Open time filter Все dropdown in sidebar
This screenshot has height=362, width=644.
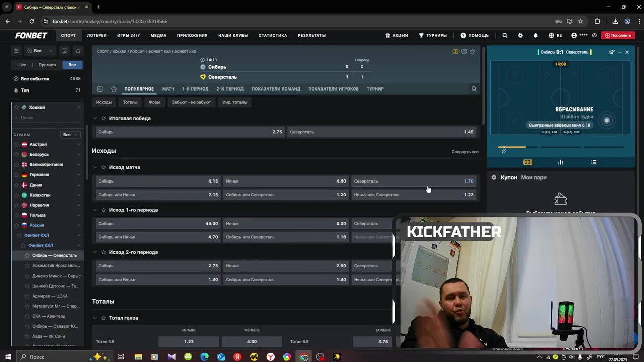[40, 51]
